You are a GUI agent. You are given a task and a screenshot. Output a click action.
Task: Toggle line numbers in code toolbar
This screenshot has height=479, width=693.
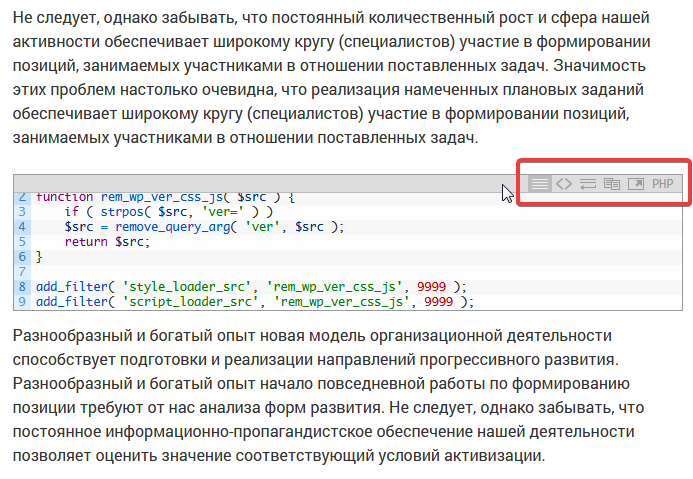click(540, 183)
